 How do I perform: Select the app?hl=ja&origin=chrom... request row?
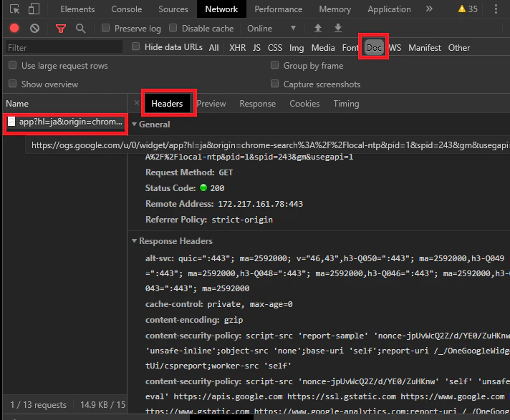point(65,122)
